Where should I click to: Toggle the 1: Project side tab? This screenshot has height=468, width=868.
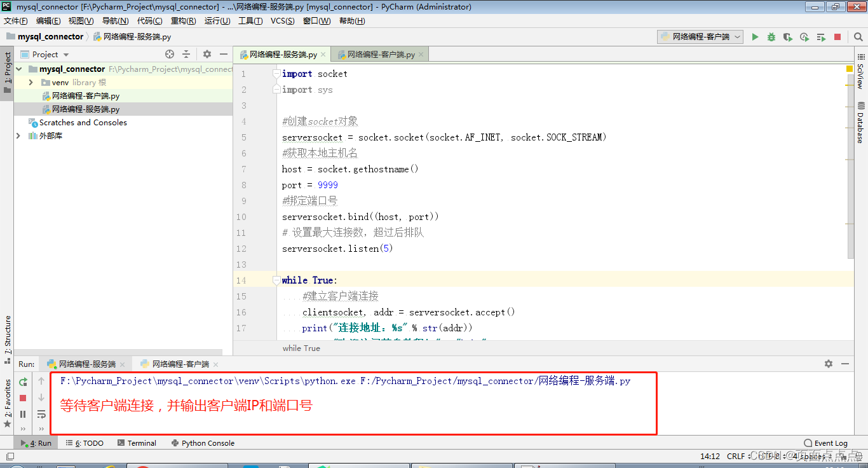pos(7,72)
